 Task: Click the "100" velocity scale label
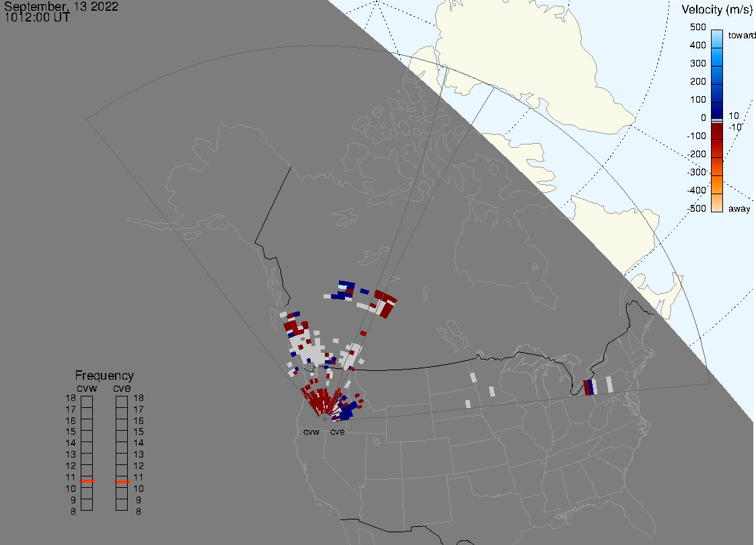point(697,99)
